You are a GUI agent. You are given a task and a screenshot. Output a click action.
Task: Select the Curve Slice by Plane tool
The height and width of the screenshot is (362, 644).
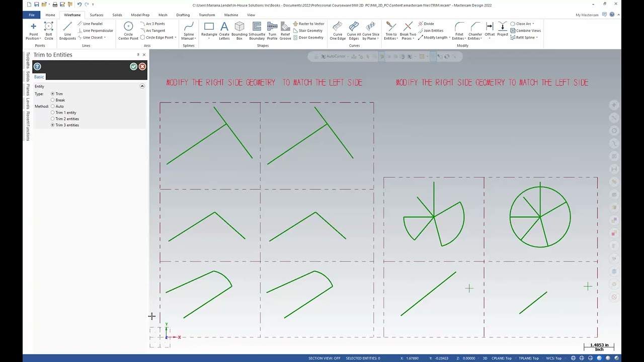371,31
